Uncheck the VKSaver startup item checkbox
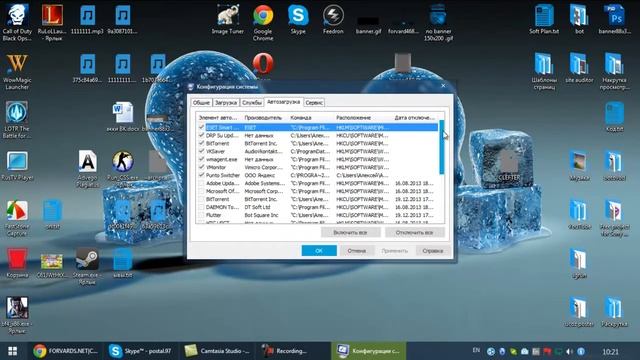Viewport: 640px width, 360px height. 201,151
